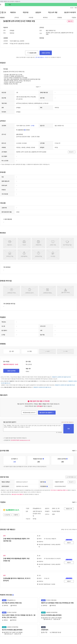Open the 채용정보 menu
This screenshot has width=77, height=644.
[x=13, y=13]
